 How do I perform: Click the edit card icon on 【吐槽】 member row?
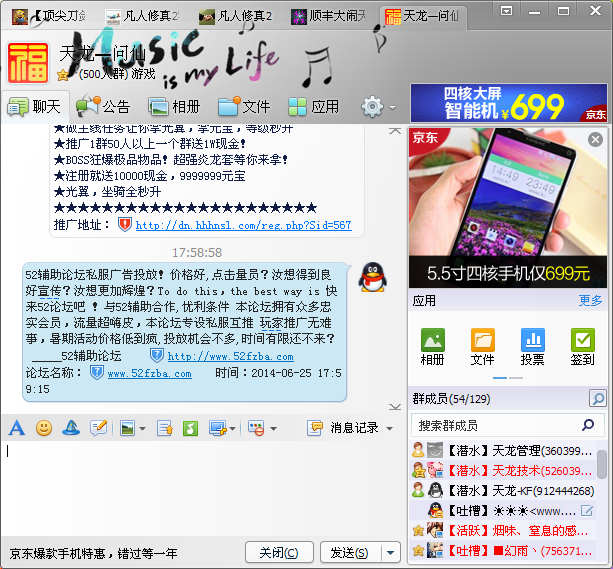(x=587, y=510)
